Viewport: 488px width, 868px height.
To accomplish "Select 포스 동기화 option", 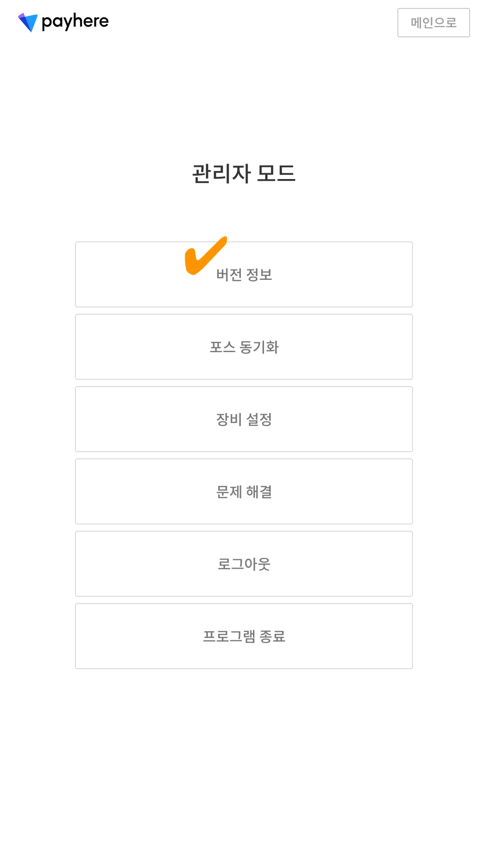I will tap(244, 347).
